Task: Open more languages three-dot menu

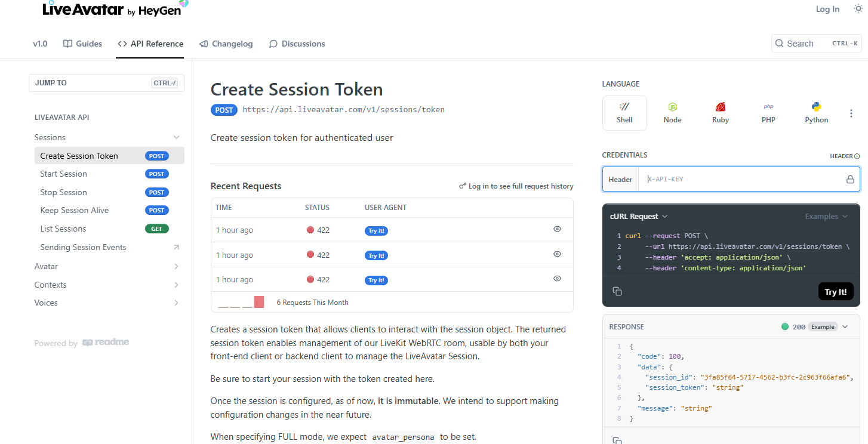Action: pos(851,113)
